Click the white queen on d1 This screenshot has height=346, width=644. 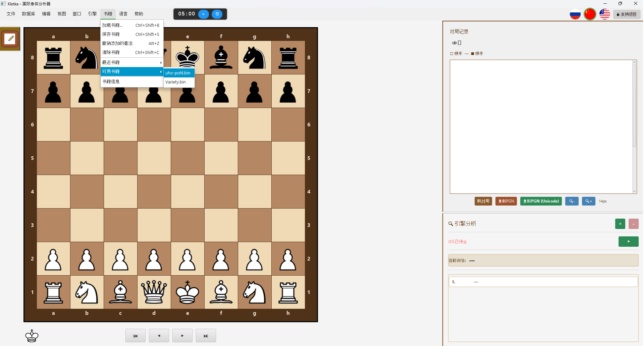154,292
